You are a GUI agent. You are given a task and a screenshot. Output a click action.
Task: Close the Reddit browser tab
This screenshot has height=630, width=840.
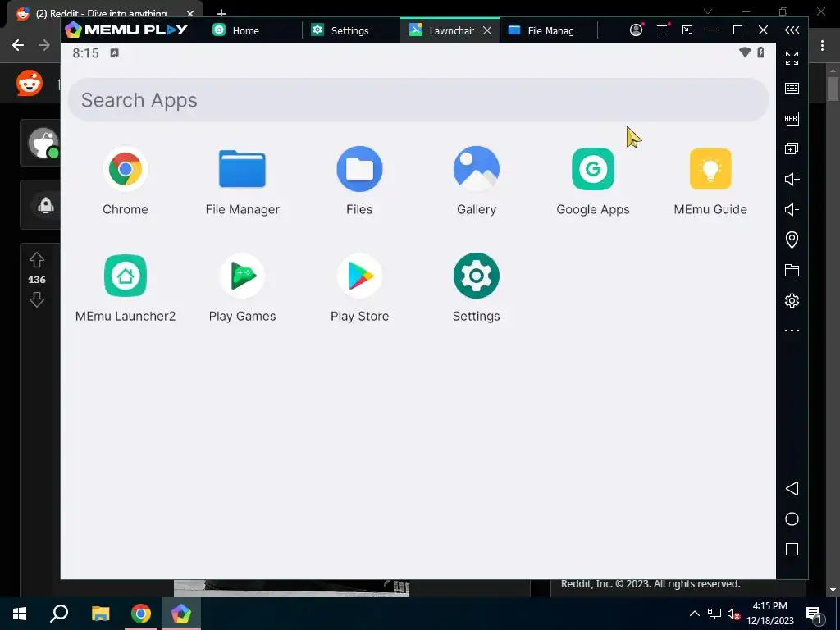coord(190,13)
